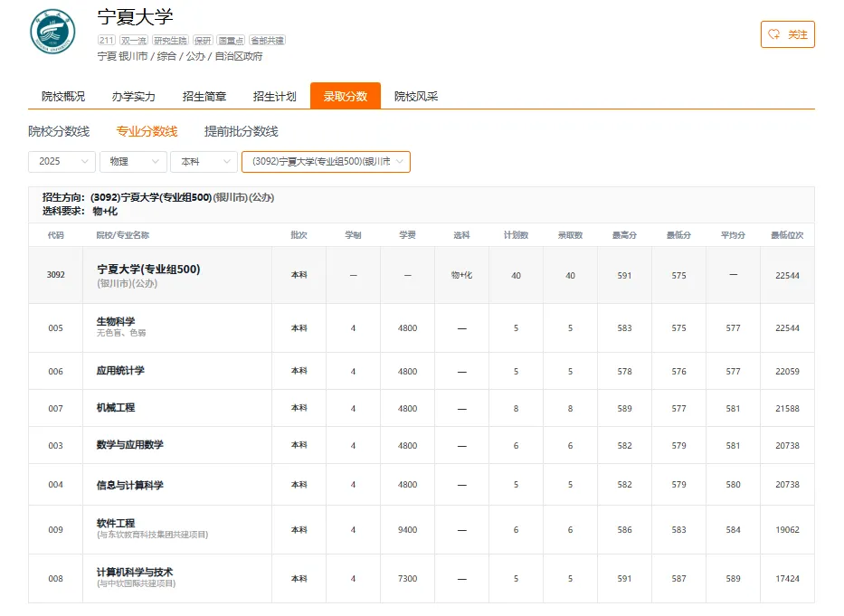Click the 软件工程 major name
Viewport: 844px width, 616px height.
[116, 523]
